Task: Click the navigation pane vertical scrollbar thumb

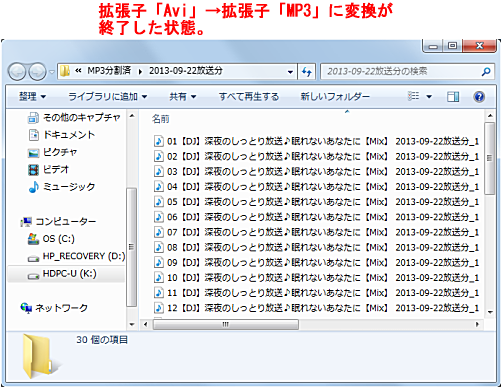Action: pyautogui.click(x=132, y=247)
